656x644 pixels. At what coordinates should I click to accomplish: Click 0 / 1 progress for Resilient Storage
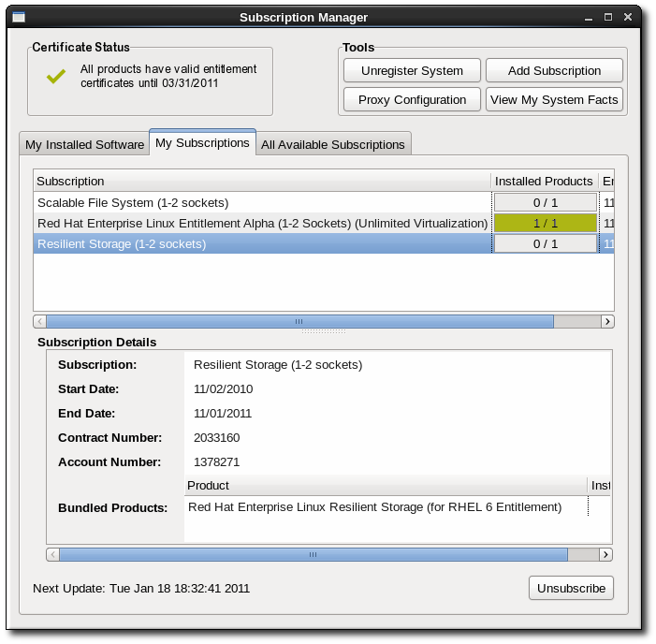point(546,243)
